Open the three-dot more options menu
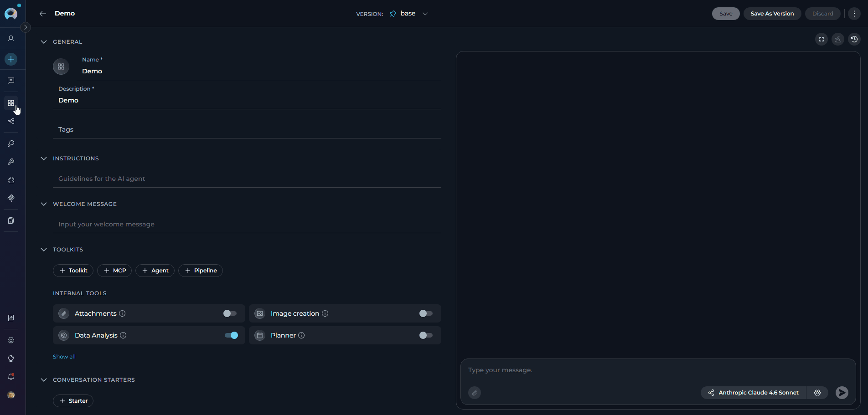Image resolution: width=868 pixels, height=415 pixels. (854, 14)
